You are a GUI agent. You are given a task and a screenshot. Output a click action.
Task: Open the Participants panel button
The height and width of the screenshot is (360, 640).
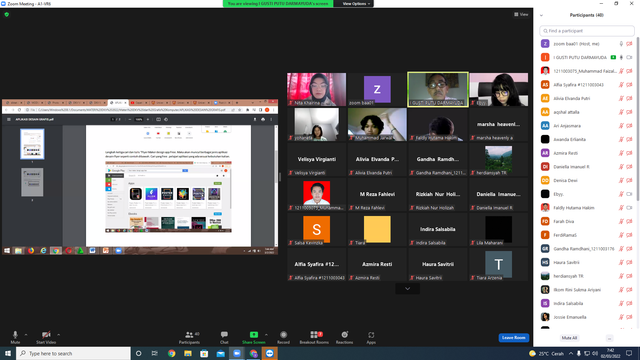(x=189, y=337)
